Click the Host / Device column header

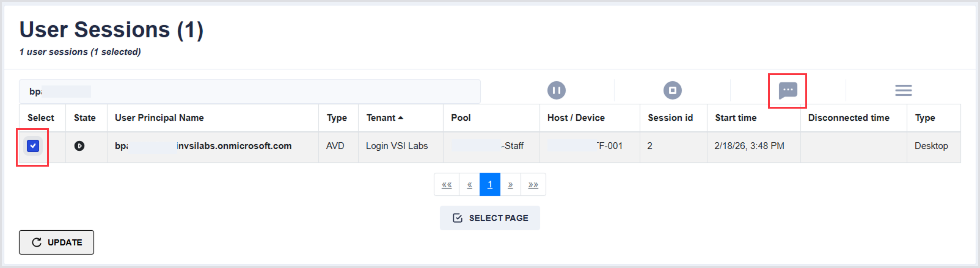tap(576, 118)
